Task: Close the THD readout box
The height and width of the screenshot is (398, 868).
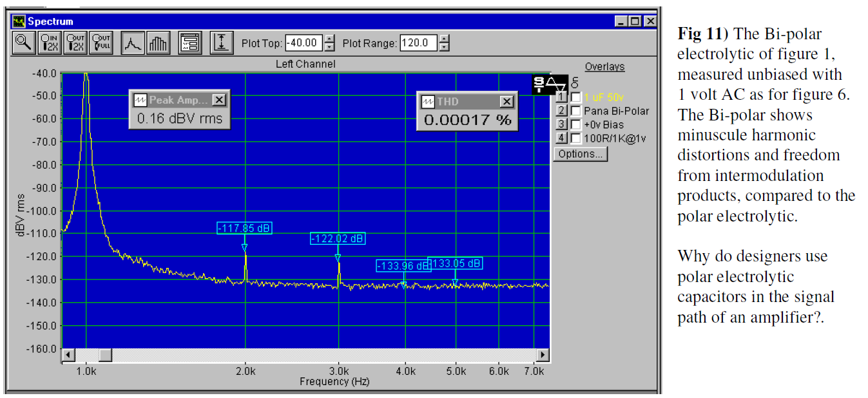Action: pyautogui.click(x=507, y=102)
